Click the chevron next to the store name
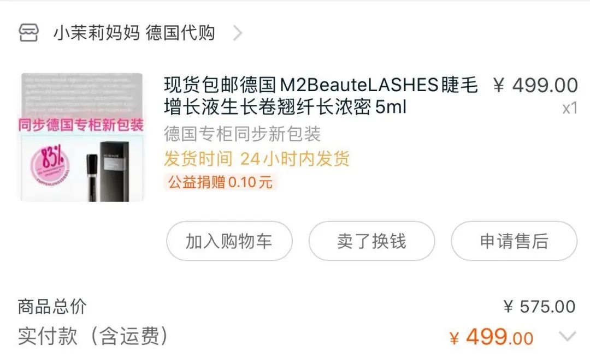The width and height of the screenshot is (590, 364). (238, 33)
